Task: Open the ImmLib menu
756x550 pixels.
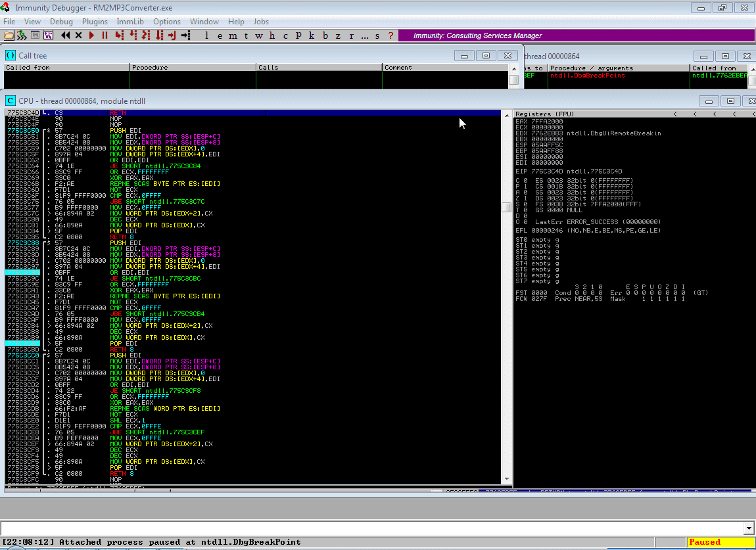Action: (x=130, y=22)
